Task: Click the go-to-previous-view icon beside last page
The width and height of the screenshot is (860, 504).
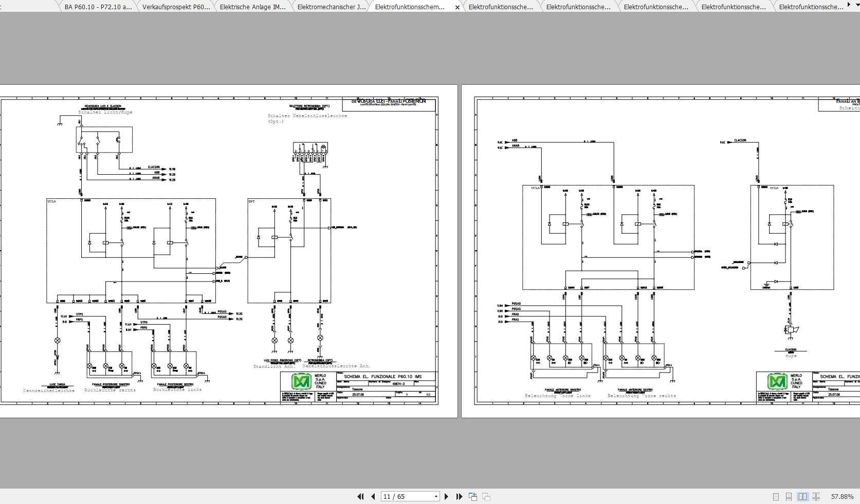Action: point(473,497)
